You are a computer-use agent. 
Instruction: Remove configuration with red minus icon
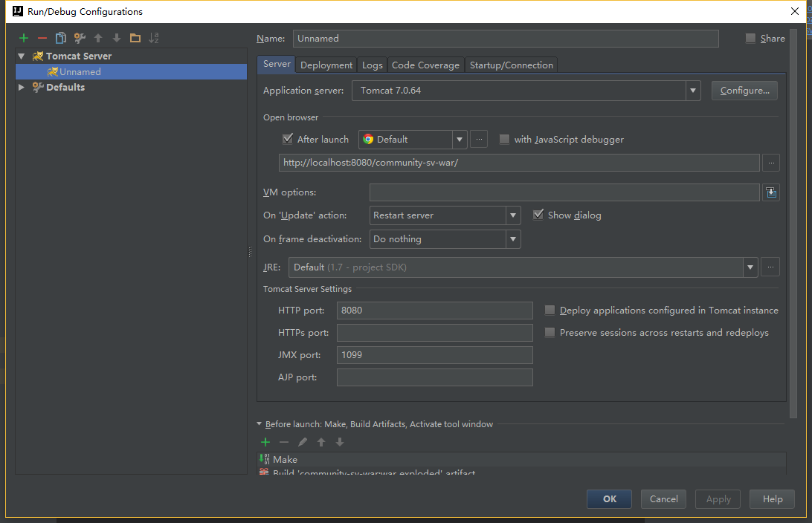(42, 38)
